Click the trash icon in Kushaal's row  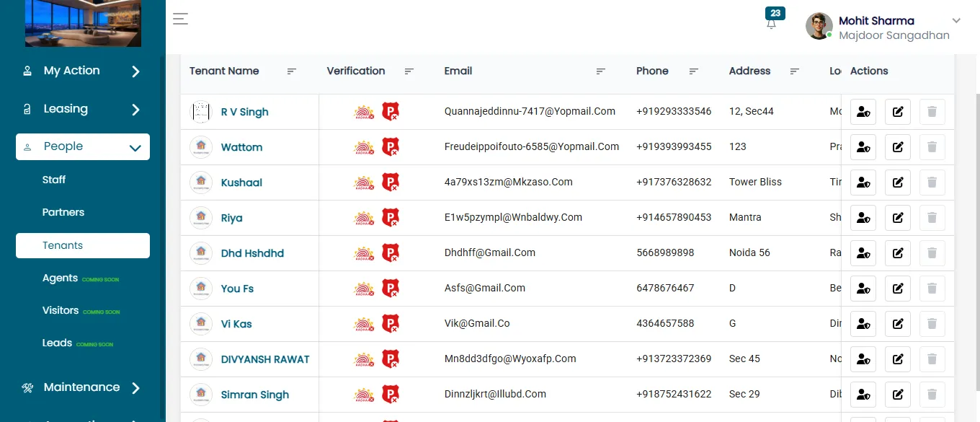pyautogui.click(x=932, y=183)
